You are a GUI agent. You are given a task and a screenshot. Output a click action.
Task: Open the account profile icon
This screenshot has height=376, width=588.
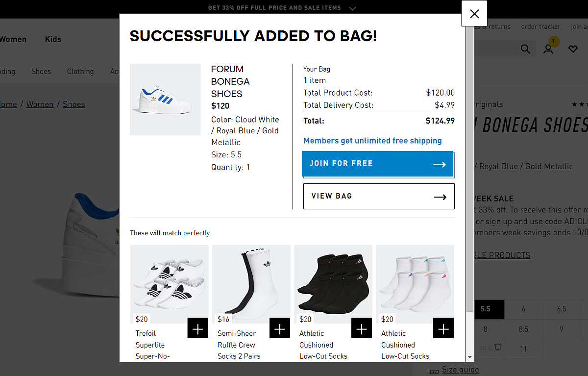tap(548, 49)
